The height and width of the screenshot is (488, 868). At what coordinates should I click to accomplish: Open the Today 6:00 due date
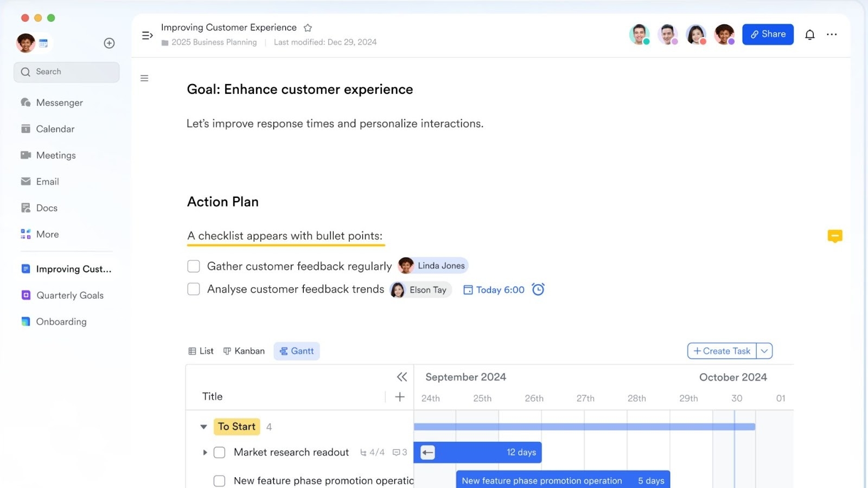pos(494,290)
